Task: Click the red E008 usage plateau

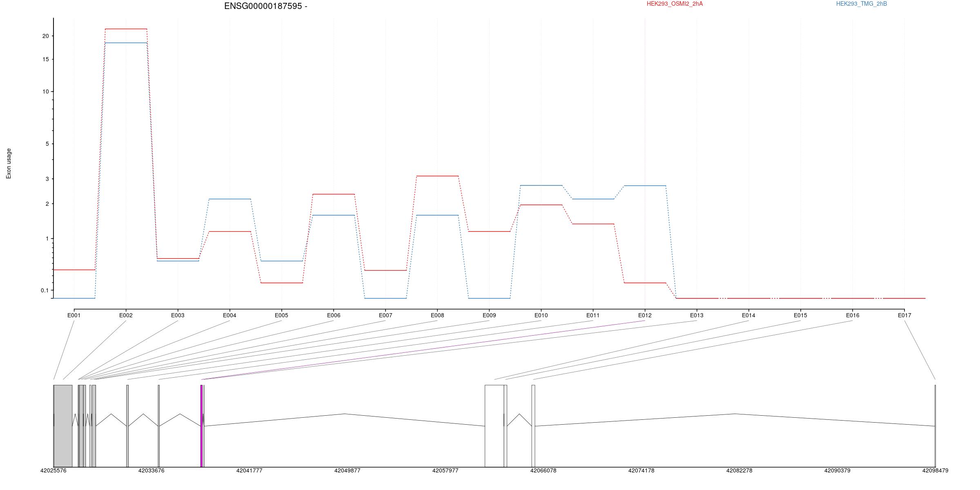Action: (437, 176)
